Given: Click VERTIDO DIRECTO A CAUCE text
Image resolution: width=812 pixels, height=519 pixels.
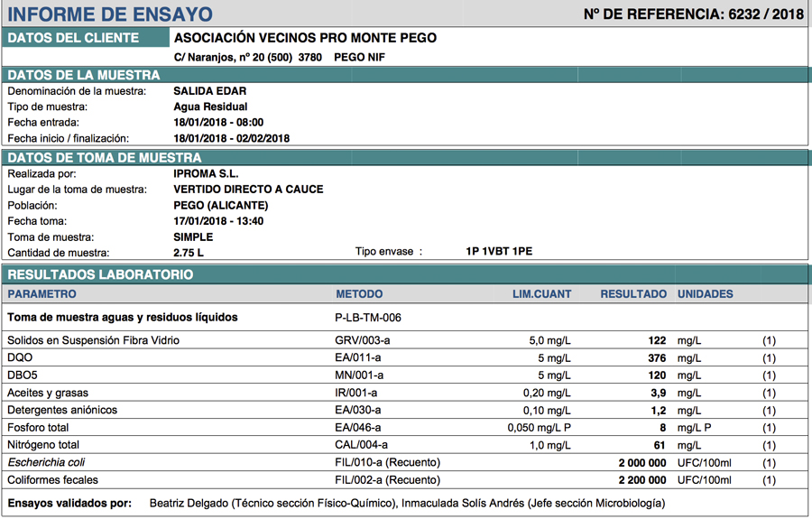Looking at the screenshot, I should pyautogui.click(x=248, y=190).
